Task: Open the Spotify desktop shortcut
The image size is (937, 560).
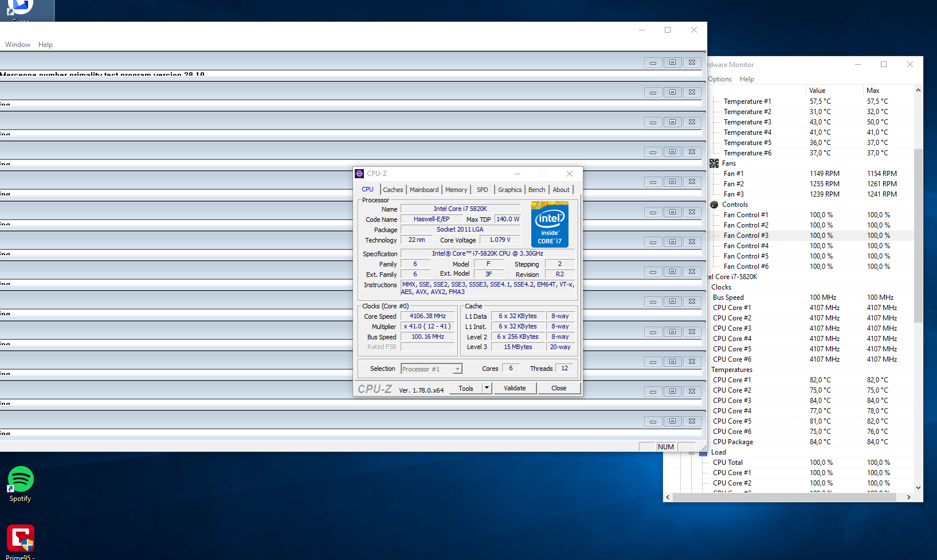Action: point(21,485)
